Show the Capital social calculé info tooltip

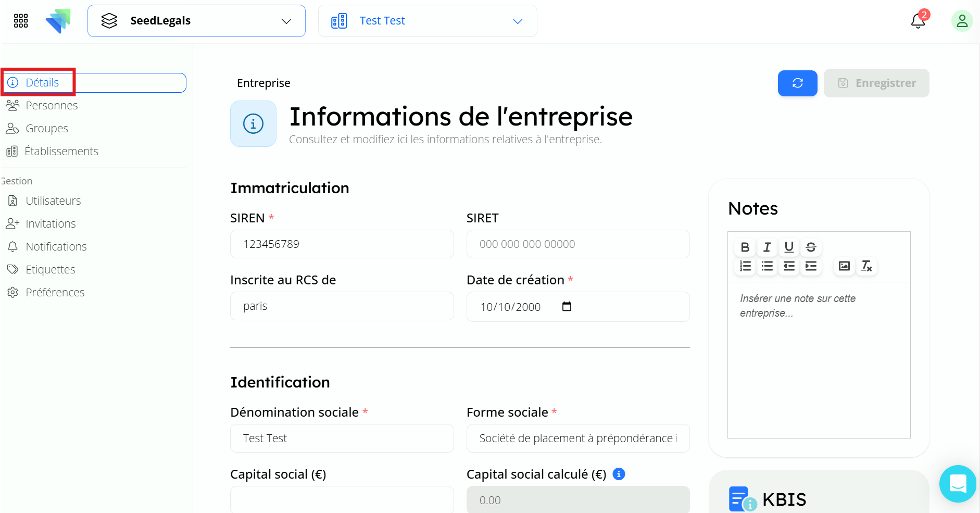click(619, 474)
